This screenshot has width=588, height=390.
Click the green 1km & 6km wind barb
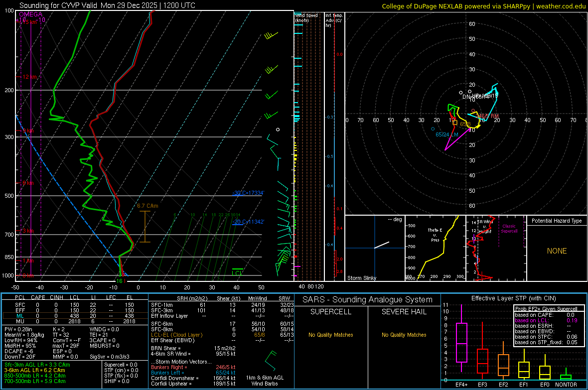coord(270,361)
